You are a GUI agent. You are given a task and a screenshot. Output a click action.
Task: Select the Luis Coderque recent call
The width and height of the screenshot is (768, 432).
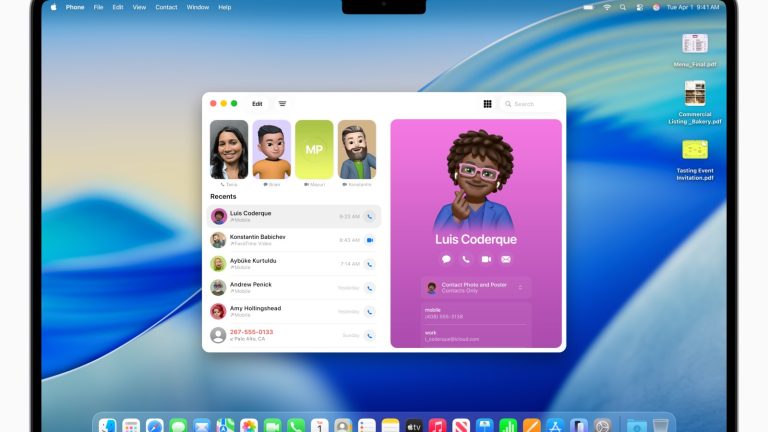click(294, 216)
